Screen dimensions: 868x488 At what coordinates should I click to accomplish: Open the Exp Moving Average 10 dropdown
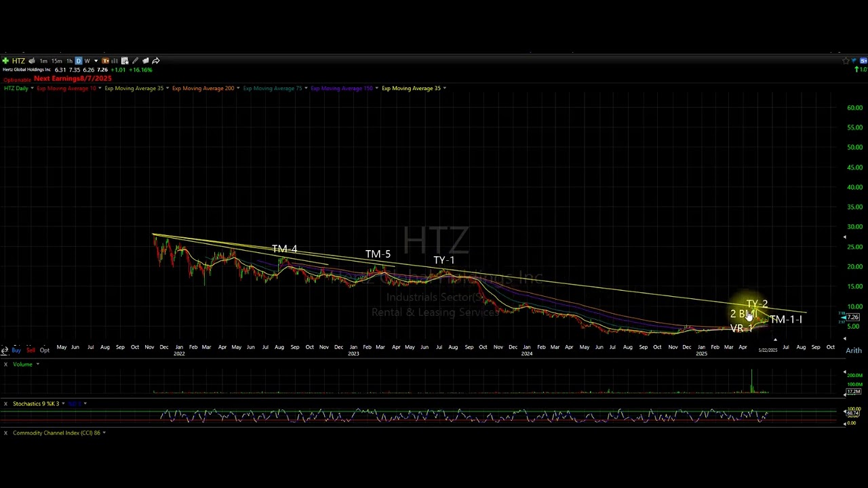pos(100,88)
